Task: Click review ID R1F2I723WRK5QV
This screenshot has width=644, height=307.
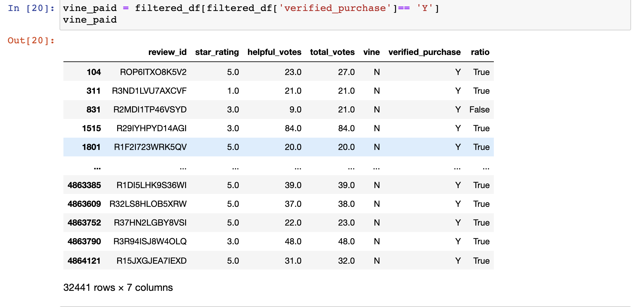Action: pyautogui.click(x=150, y=147)
